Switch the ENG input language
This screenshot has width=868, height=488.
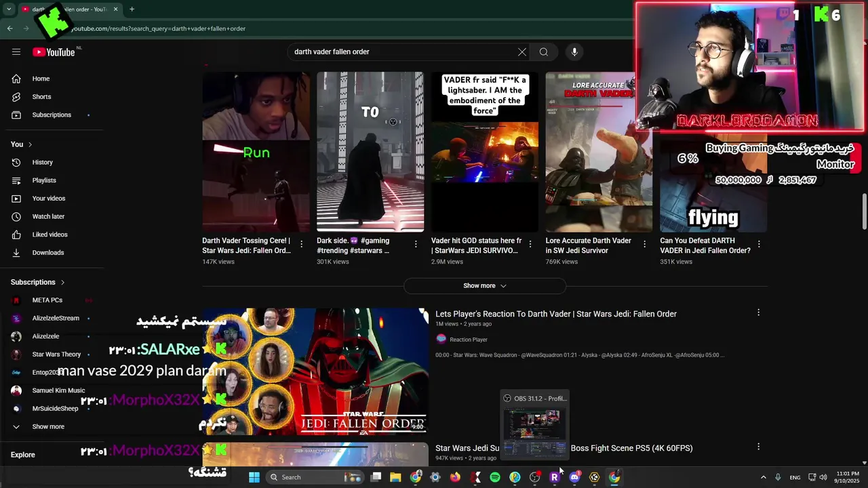pos(795,478)
